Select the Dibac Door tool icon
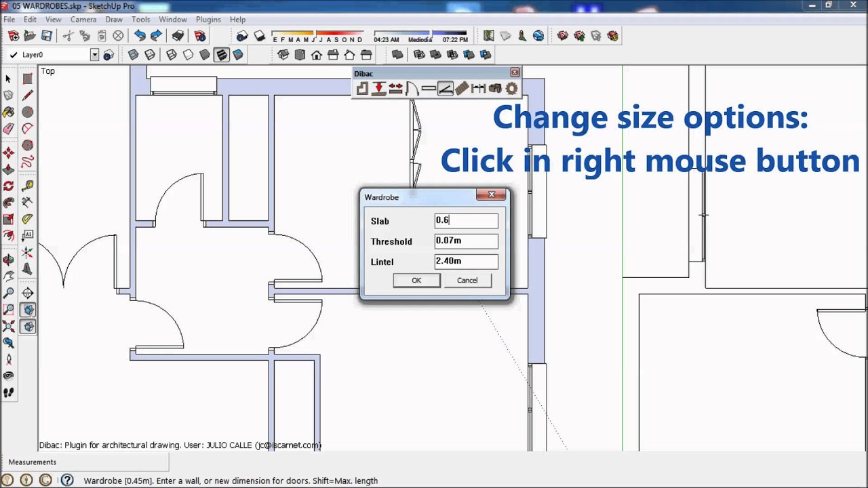 click(x=412, y=89)
